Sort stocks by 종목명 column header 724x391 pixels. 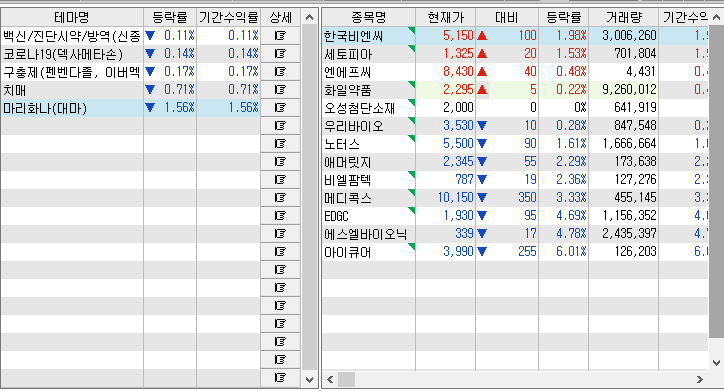(x=368, y=18)
